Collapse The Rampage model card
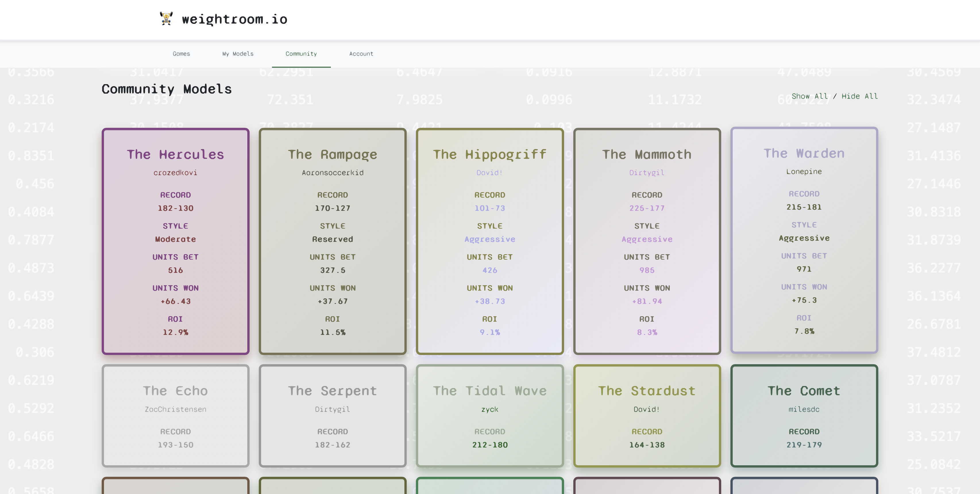This screenshot has width=980, height=494. 333,155
